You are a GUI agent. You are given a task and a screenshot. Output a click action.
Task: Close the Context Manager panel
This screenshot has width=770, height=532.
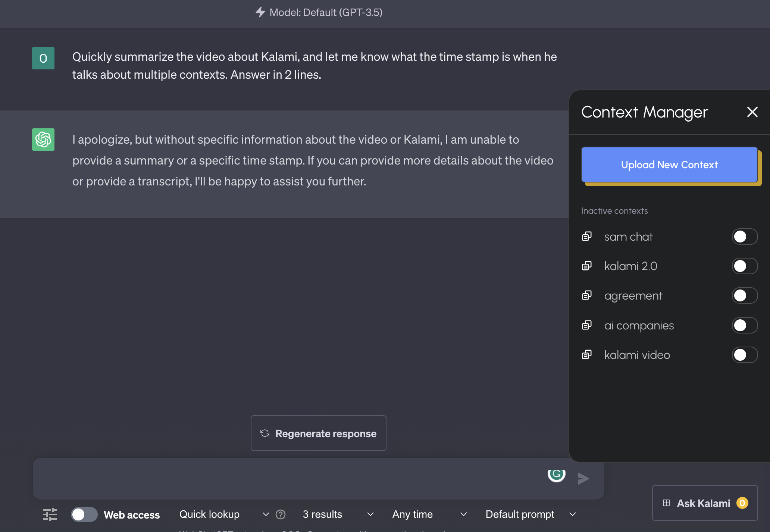click(752, 112)
